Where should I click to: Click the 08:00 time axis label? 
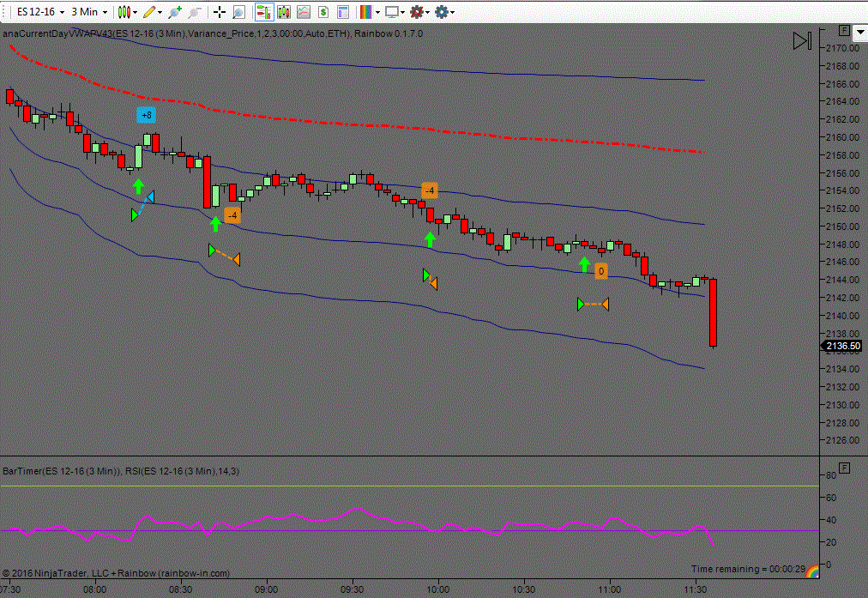point(95,589)
